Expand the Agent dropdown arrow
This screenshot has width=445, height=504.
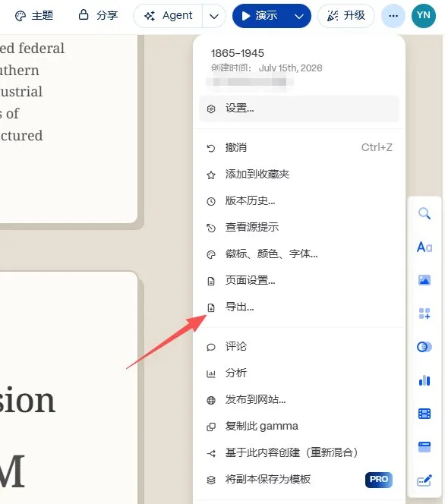click(x=214, y=16)
